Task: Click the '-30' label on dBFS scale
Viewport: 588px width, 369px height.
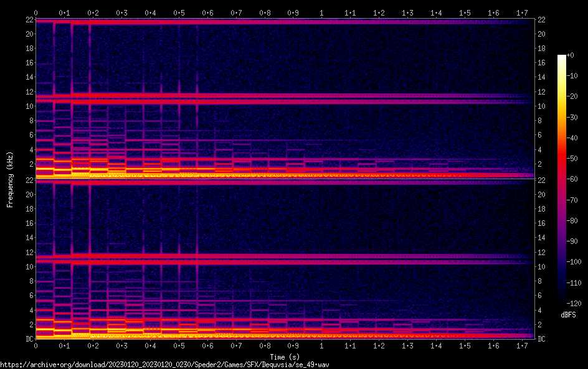Action: [573, 118]
